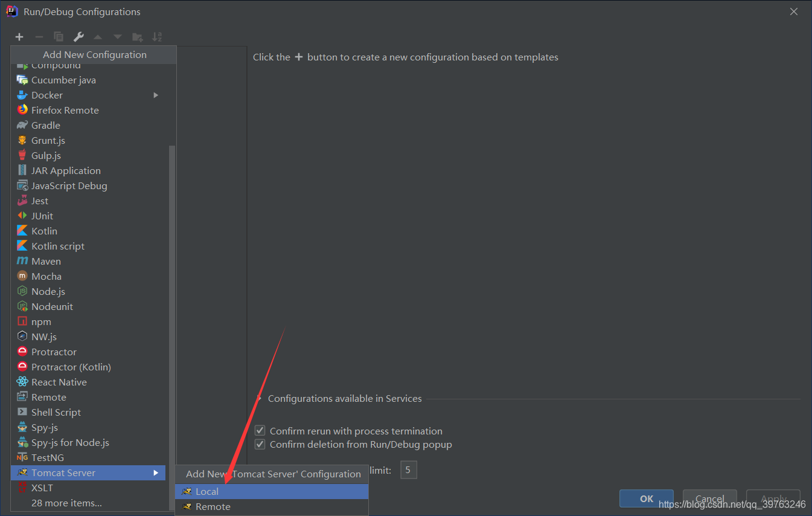
Task: Choose XSLT configuration type
Action: click(x=88, y=488)
